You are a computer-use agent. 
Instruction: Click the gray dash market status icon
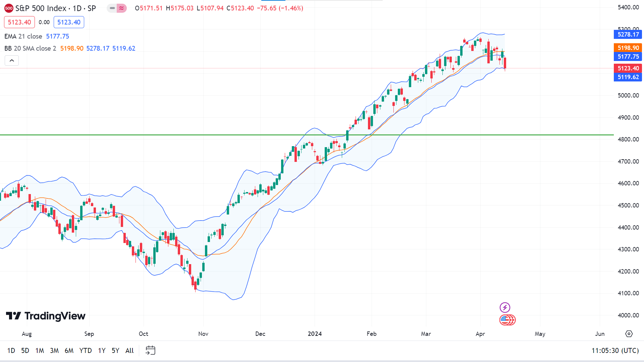coord(112,8)
